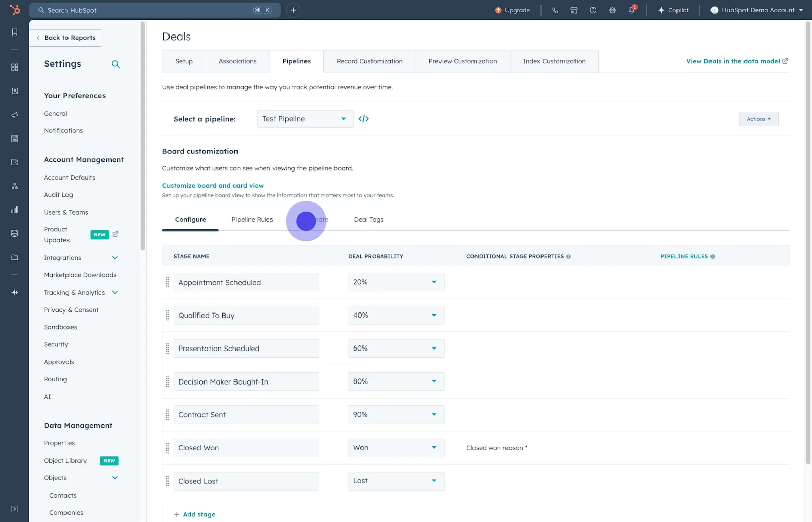Click the HubSpot sprocket logo
This screenshot has height=522, width=812.
15,10
